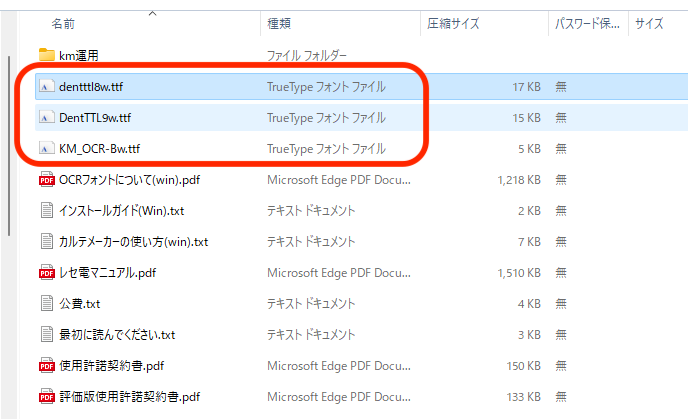Open the 使用許諾契約書.pdf icon
The height and width of the screenshot is (419, 688).
point(46,365)
